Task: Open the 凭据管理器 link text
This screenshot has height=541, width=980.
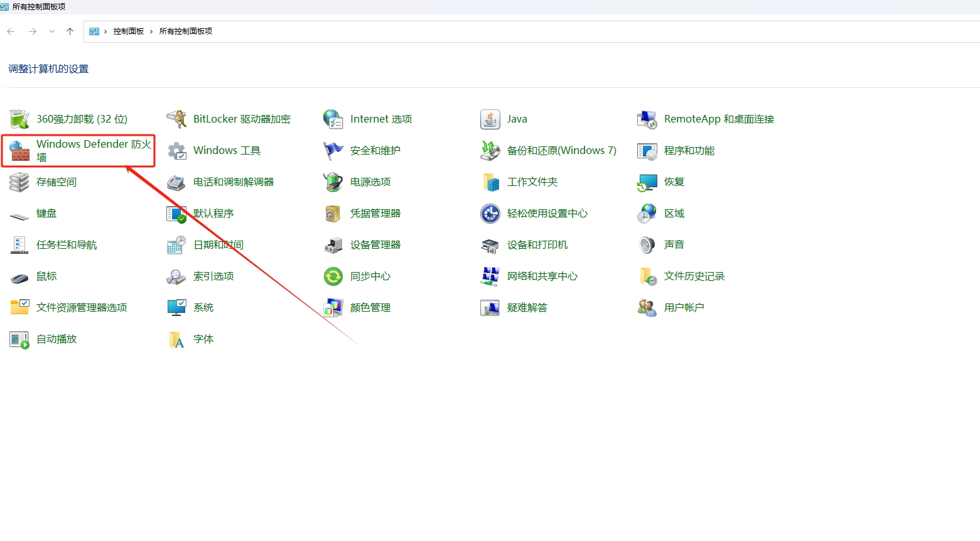Action: click(375, 214)
